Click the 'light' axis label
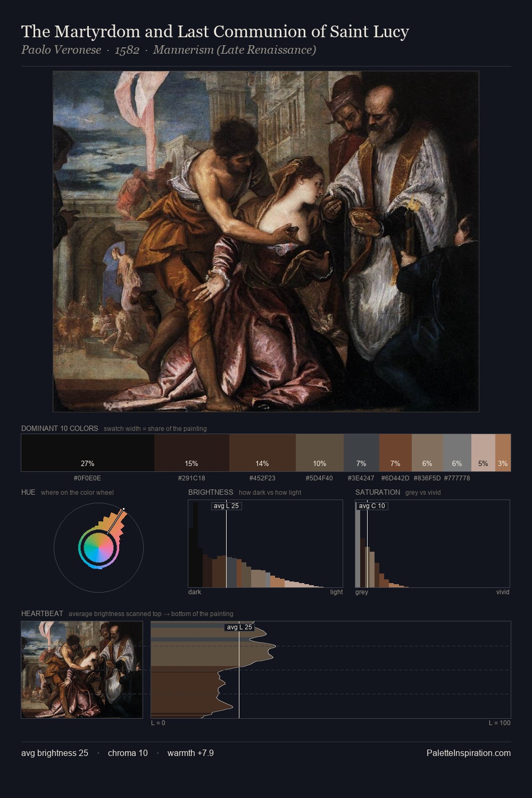Image resolution: width=532 pixels, height=798 pixels. 336,592
